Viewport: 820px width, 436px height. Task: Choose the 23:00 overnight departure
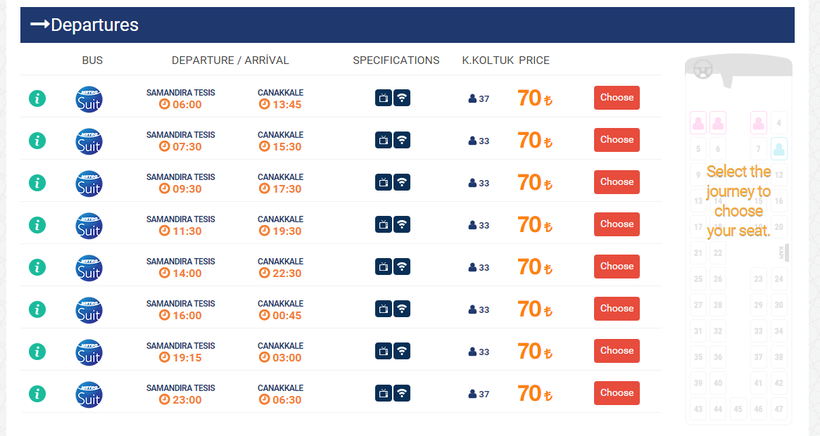[x=616, y=393]
